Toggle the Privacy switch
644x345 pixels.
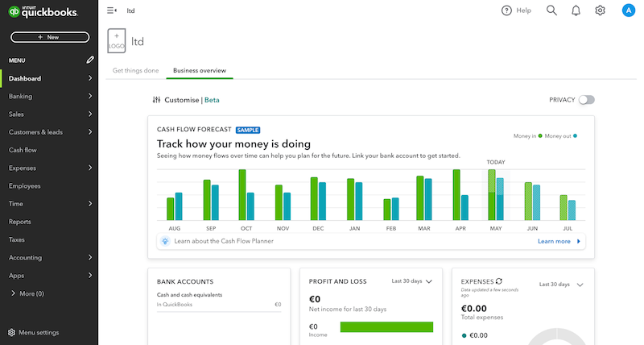[x=586, y=100]
